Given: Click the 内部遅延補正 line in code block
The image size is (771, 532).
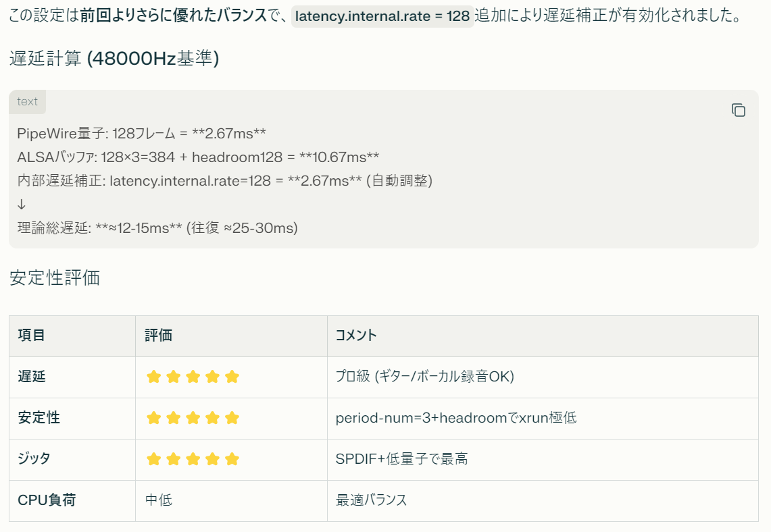Looking at the screenshot, I should [224, 181].
